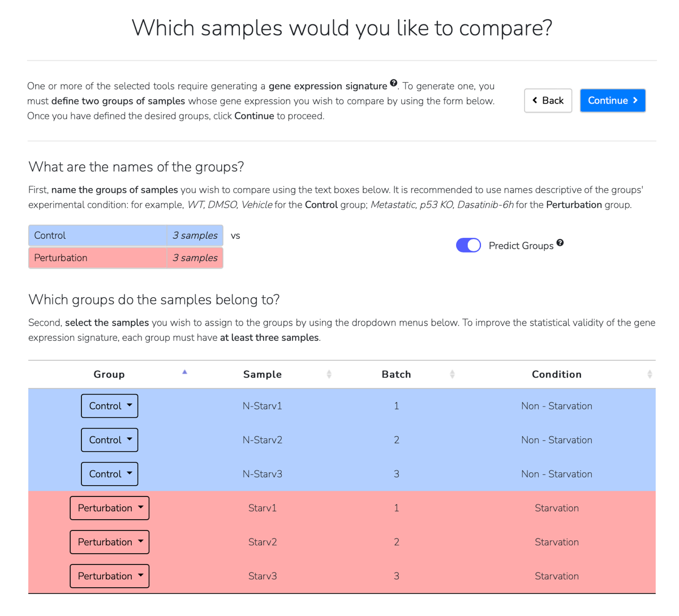
Task: Sort table by Group column arrow
Action: (184, 372)
